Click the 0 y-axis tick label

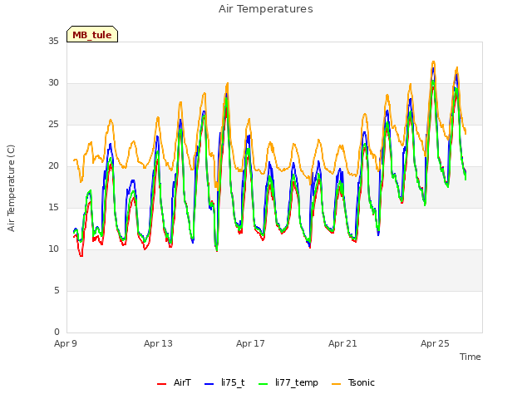pos(57,332)
